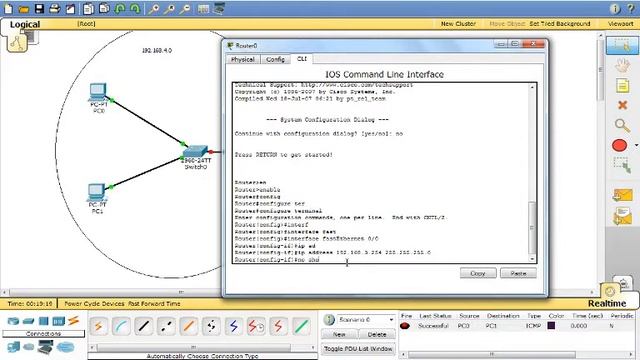Pick automatic connection type lightning icon
Viewport: 640px width, 360px height.
tap(98, 326)
